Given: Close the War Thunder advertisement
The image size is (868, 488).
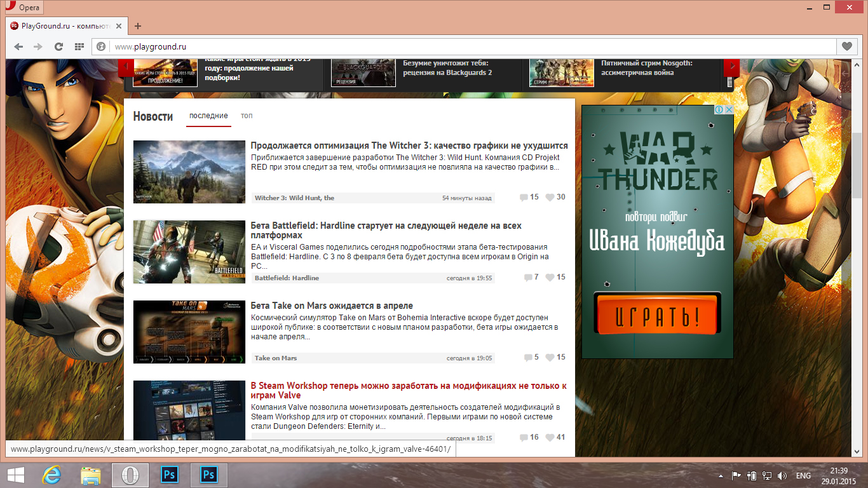Looking at the screenshot, I should point(729,110).
